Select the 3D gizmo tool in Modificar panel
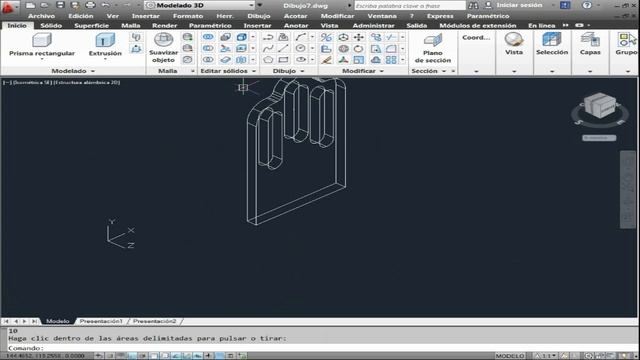Screen dimensions: 640x360 click(x=343, y=60)
